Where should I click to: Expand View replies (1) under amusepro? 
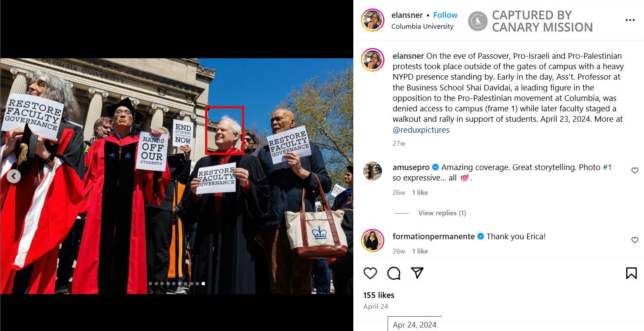click(x=442, y=213)
